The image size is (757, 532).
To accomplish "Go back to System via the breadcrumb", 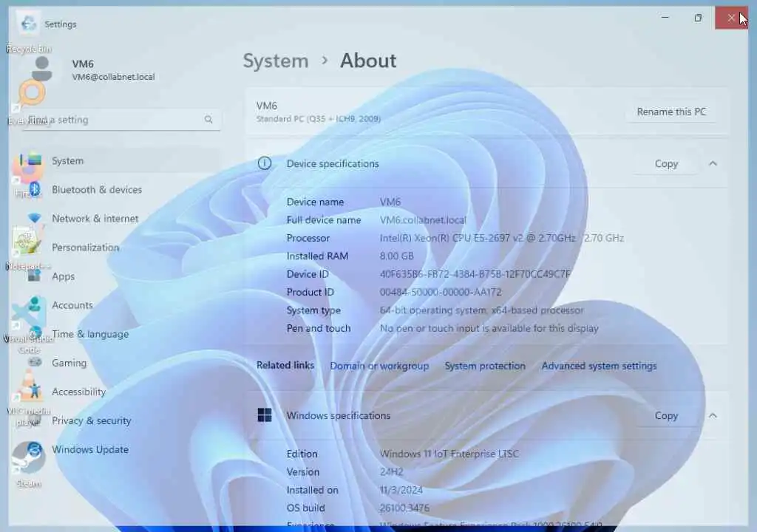I will coord(275,61).
